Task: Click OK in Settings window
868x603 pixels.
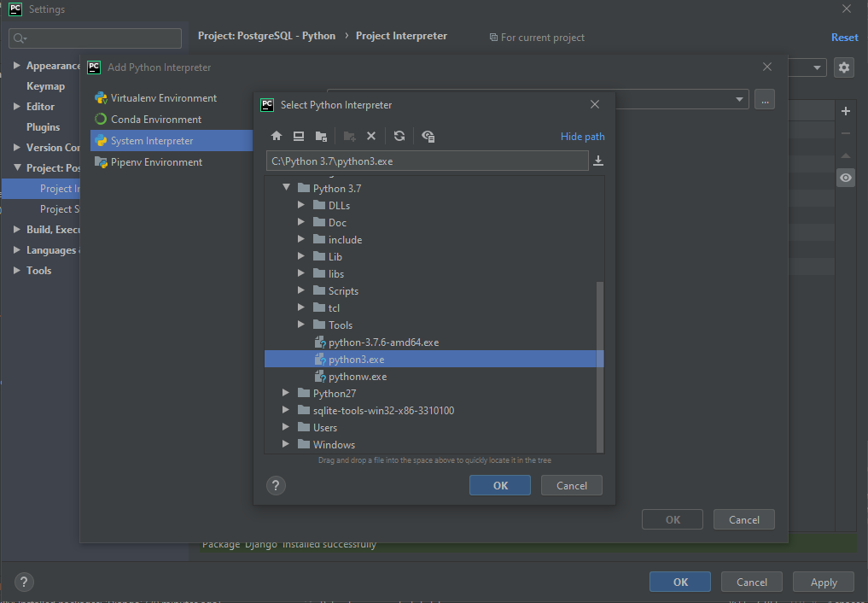Action: tap(679, 583)
